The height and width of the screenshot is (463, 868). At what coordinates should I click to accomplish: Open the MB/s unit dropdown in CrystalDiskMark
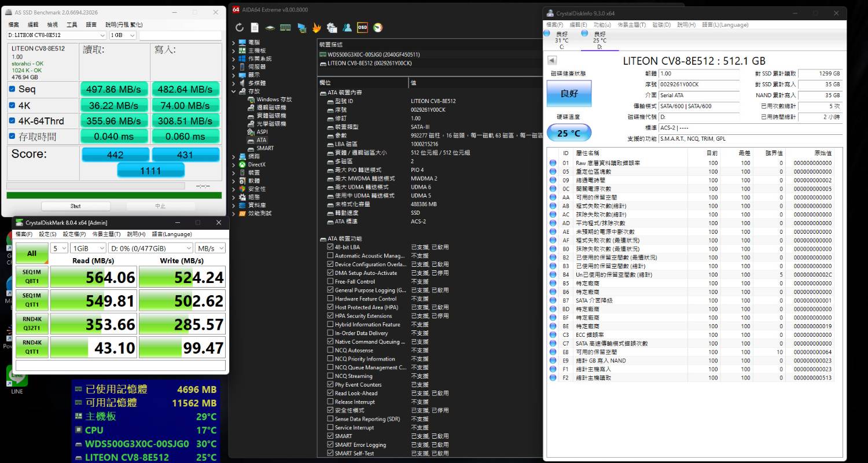coord(210,248)
